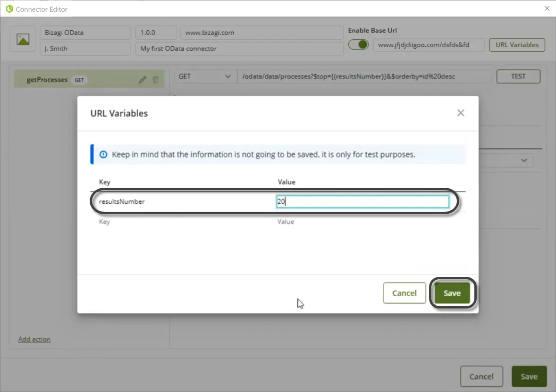Expand the dropdown behind the dialog on right
This screenshot has width=556, height=392.
524,160
